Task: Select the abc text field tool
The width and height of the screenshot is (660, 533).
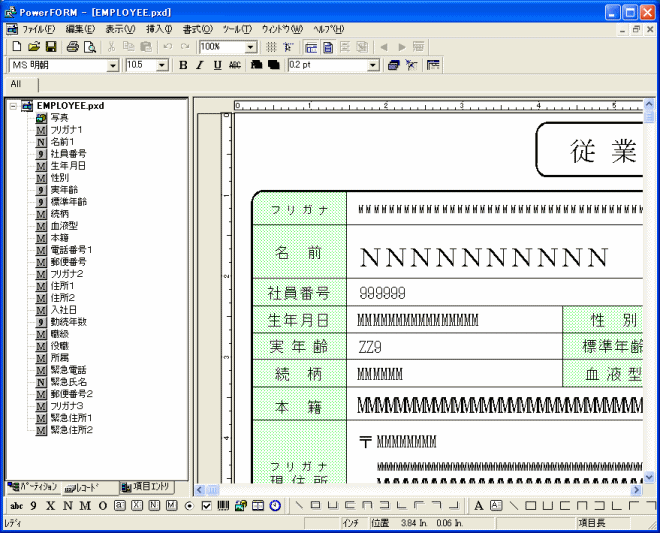Action: coord(16,506)
